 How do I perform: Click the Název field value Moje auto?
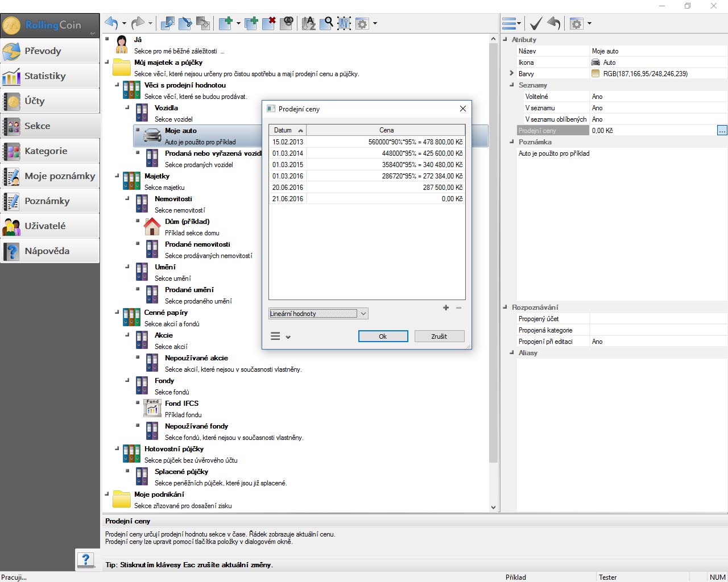pos(659,51)
